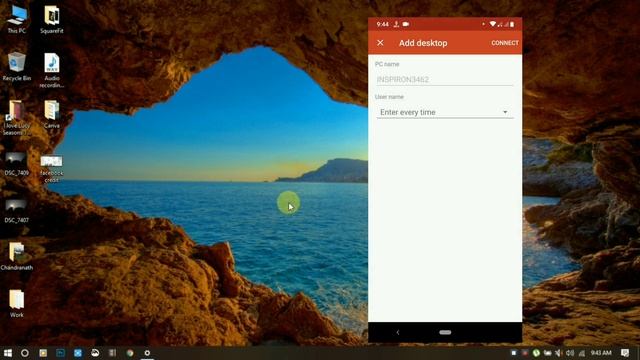The width and height of the screenshot is (640, 360).
Task: Open File Explorer from the taskbar
Action: tap(43, 353)
